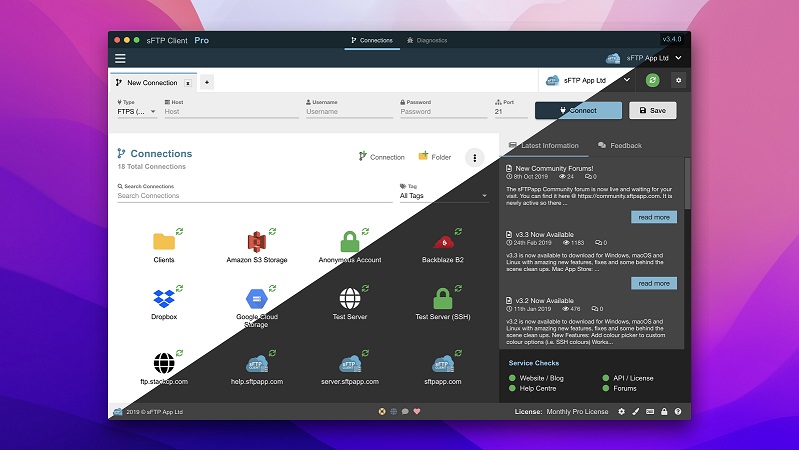The height and width of the screenshot is (450, 799).
Task: Open footer settings gear icon
Action: pyautogui.click(x=621, y=411)
